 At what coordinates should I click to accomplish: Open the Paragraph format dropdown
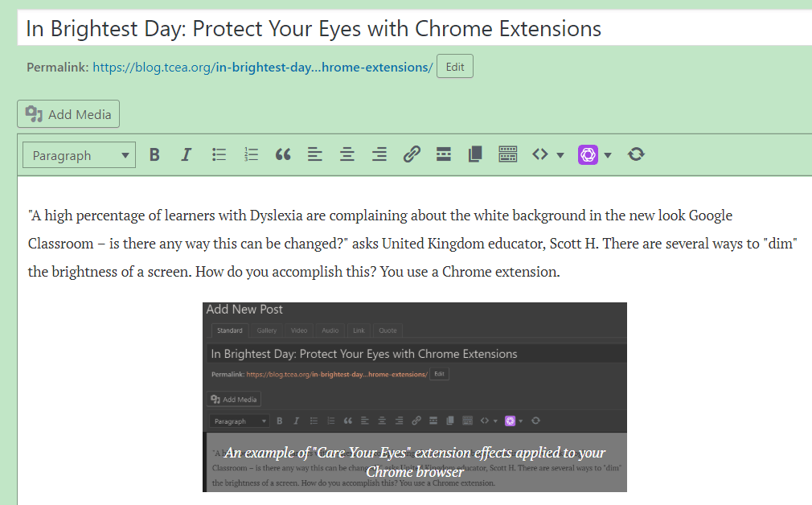[80, 155]
